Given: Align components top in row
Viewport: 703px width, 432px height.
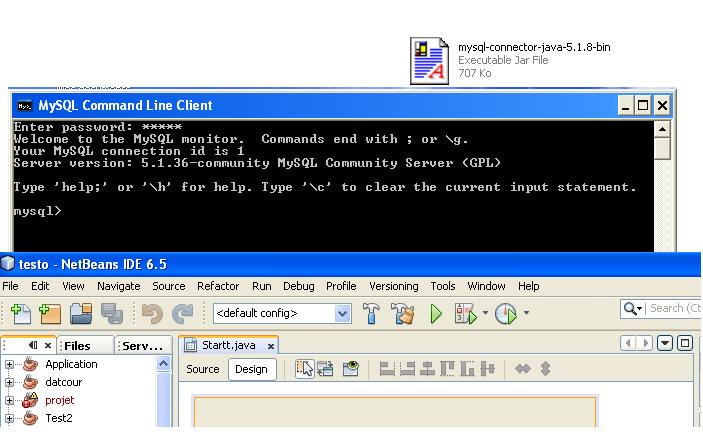Looking at the screenshot, I should click(447, 369).
